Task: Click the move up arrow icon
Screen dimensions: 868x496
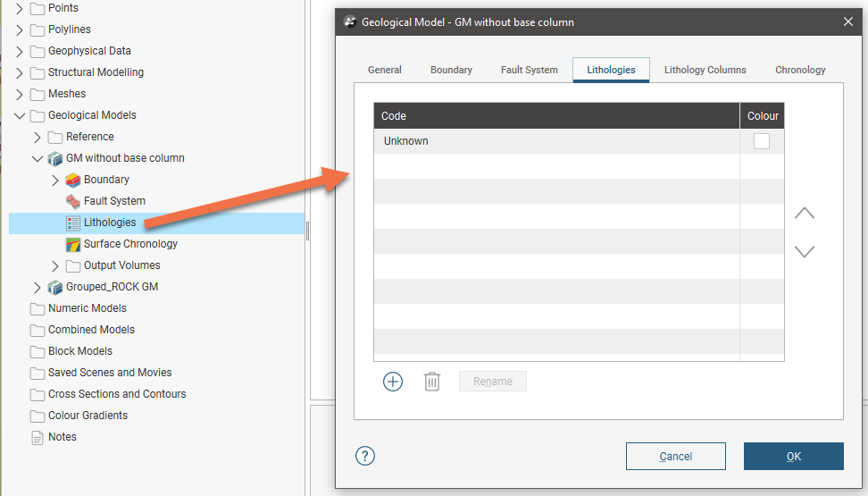Action: [805, 214]
